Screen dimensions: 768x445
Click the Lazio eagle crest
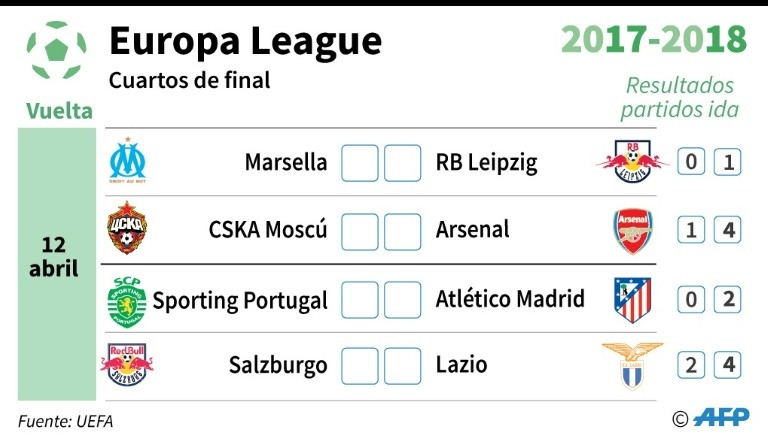[x=632, y=364]
